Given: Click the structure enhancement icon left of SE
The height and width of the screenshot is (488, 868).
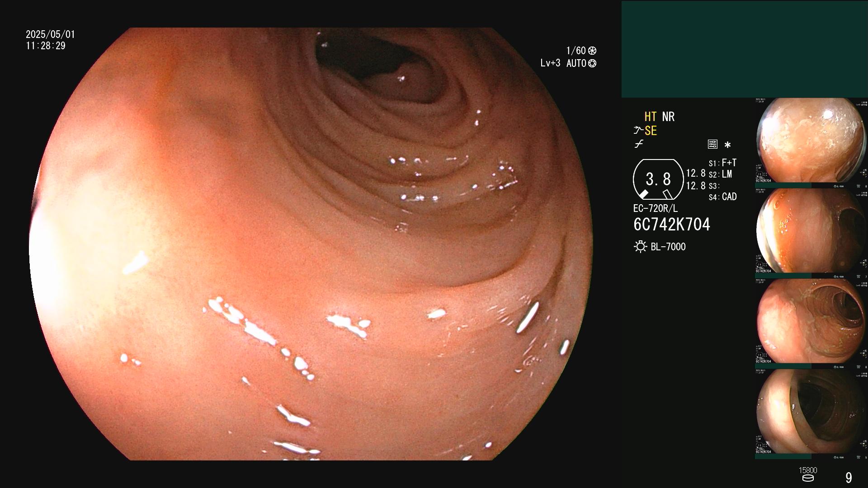Looking at the screenshot, I should [638, 131].
